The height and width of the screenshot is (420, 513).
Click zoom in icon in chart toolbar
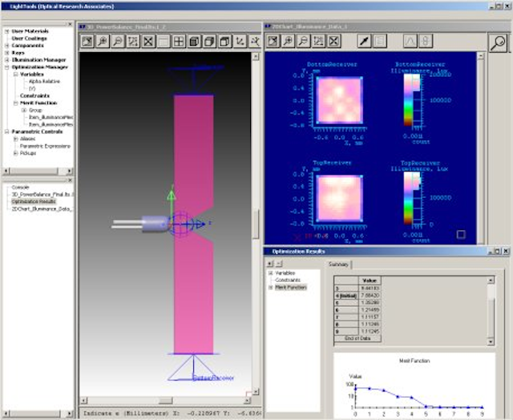coord(289,41)
